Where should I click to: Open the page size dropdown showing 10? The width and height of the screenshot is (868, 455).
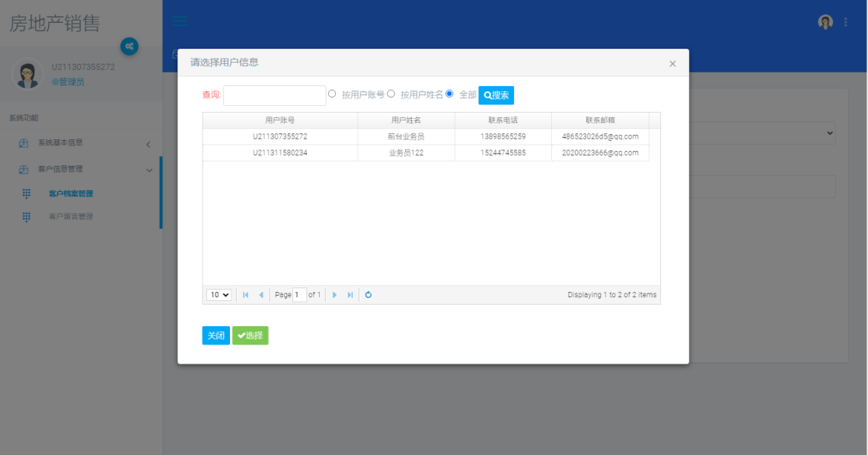point(219,294)
